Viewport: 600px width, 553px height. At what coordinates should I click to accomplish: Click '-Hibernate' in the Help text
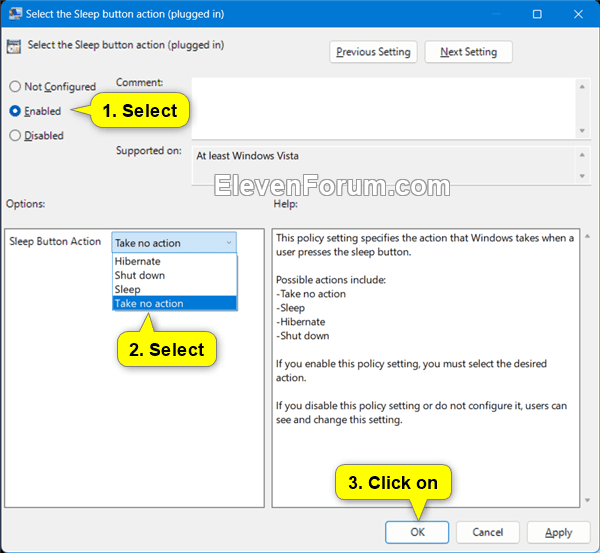click(300, 322)
